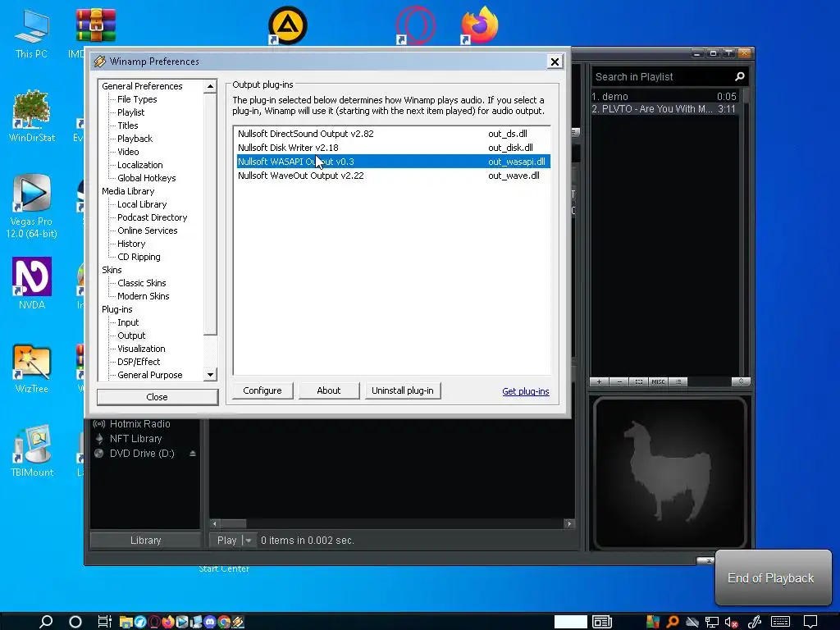Viewport: 840px width, 630px height.
Task: Select Podcast Directory in the preferences tree
Action: [153, 217]
